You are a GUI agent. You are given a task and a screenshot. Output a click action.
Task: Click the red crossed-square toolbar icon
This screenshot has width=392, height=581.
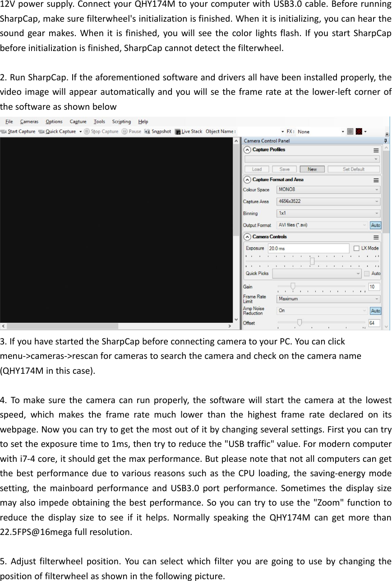(359, 132)
